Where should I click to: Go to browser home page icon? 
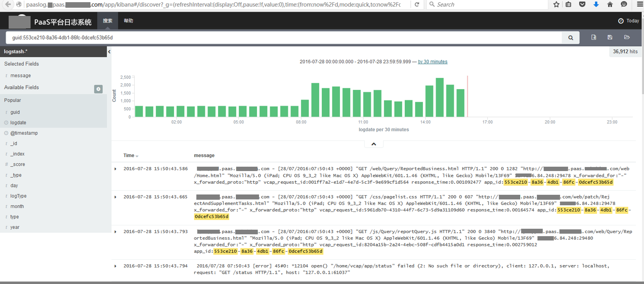[610, 4]
